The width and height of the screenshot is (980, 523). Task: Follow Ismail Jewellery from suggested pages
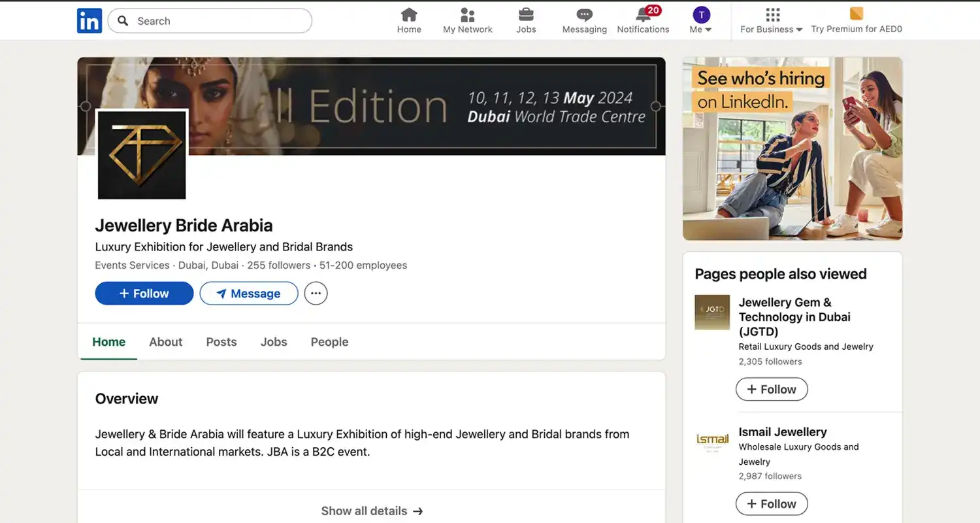(772, 503)
